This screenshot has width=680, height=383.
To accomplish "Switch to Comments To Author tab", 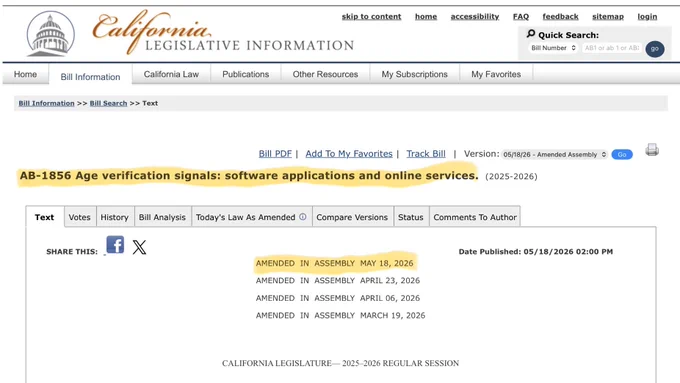I will [475, 217].
